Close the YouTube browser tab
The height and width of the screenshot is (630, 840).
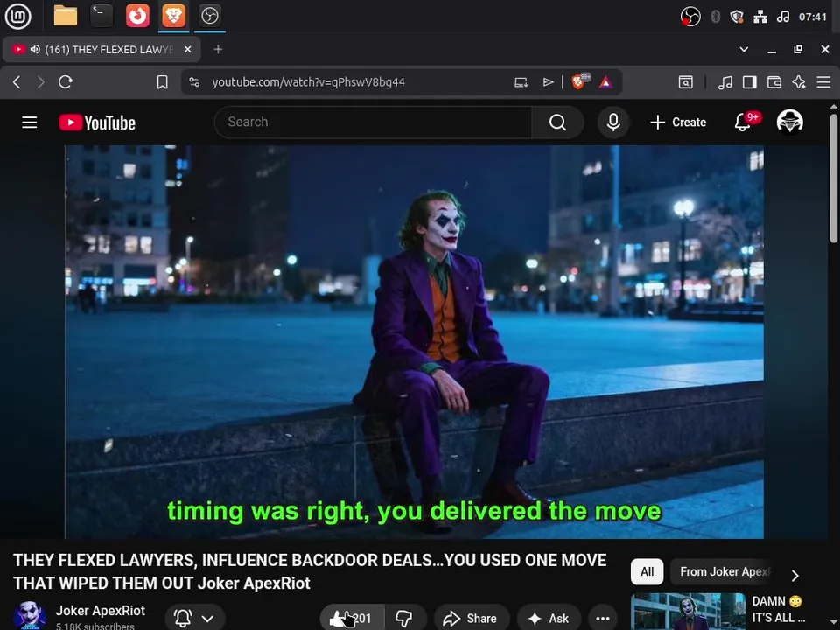click(187, 49)
